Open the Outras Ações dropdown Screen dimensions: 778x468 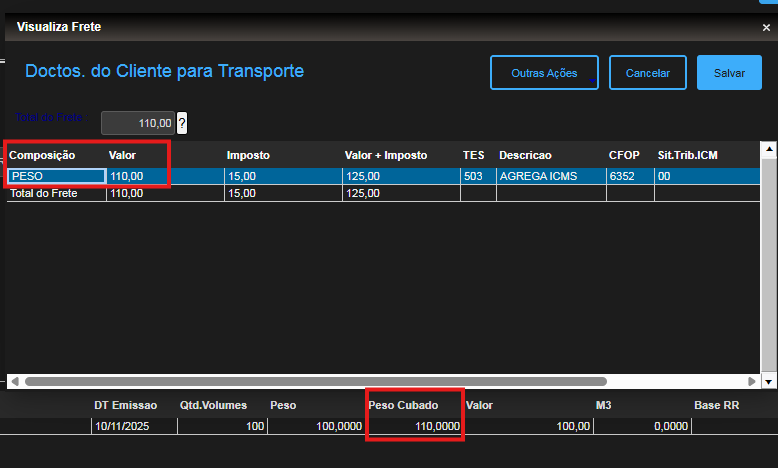pos(544,73)
